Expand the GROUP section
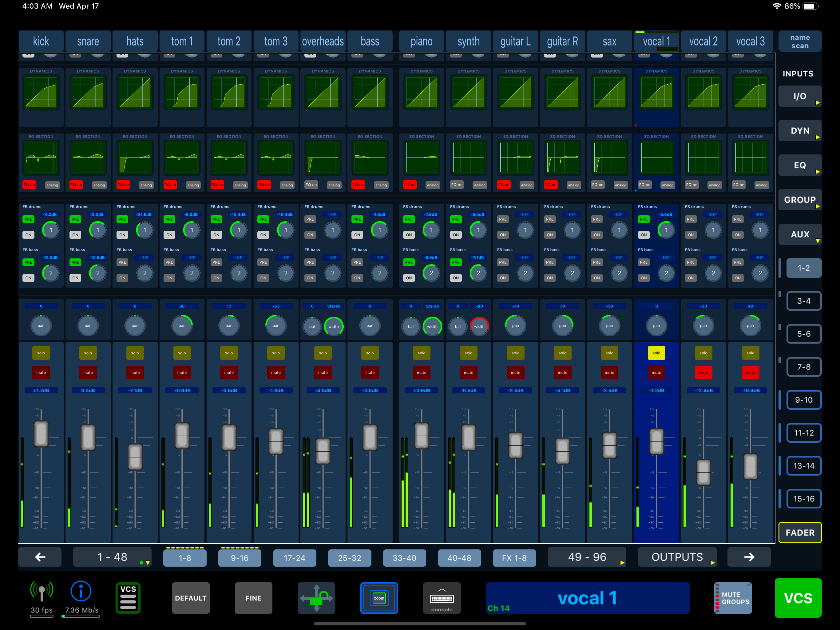The image size is (840, 630). coord(800,200)
